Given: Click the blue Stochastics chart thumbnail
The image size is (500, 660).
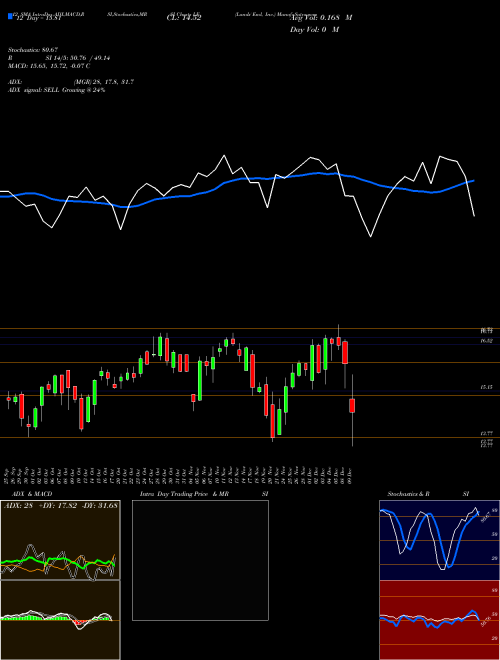Looking at the screenshot, I should click(x=439, y=540).
